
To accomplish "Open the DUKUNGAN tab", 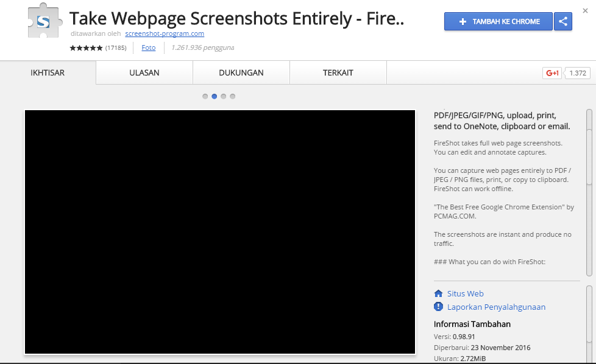I will [x=241, y=73].
